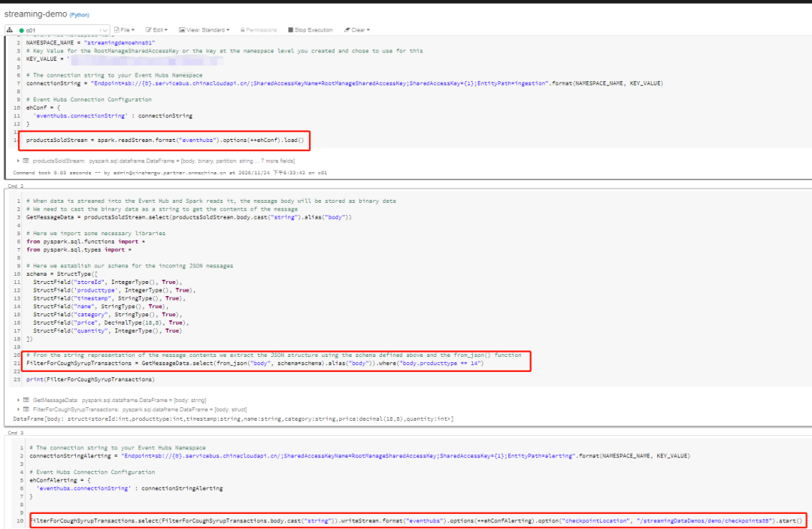Click the streaming-demo notebook title
Image resolution: width=812 pixels, height=529 pixels.
coord(36,14)
